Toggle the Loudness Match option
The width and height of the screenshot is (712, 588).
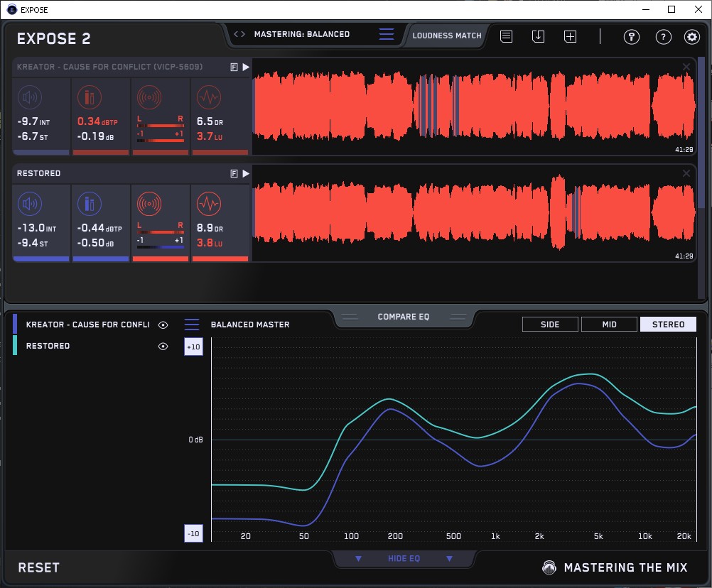[x=446, y=36]
